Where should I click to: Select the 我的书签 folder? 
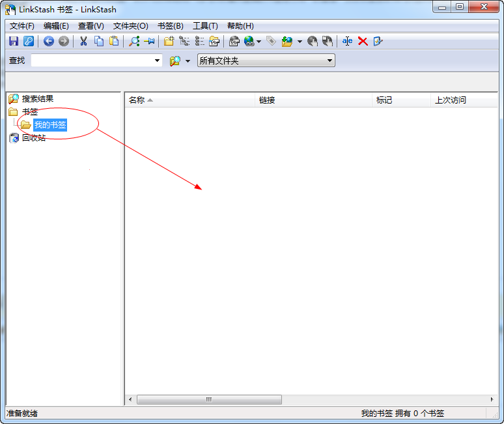(50, 124)
